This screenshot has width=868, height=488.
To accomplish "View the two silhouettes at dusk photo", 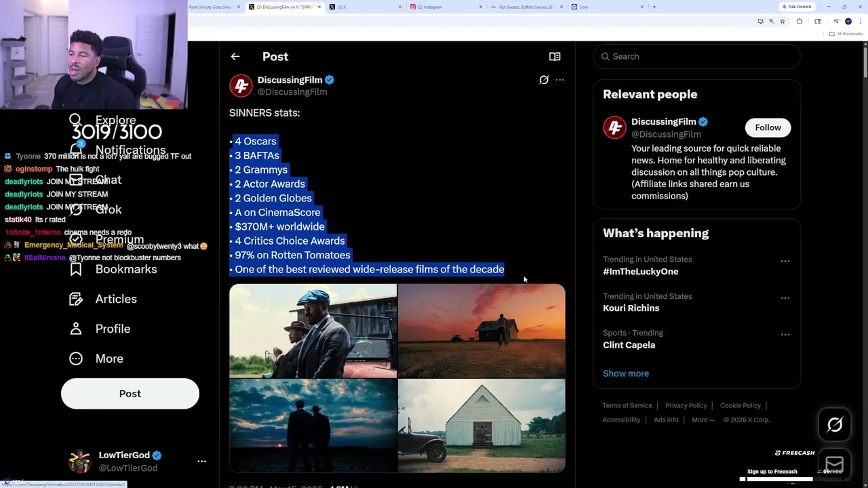I will [313, 426].
